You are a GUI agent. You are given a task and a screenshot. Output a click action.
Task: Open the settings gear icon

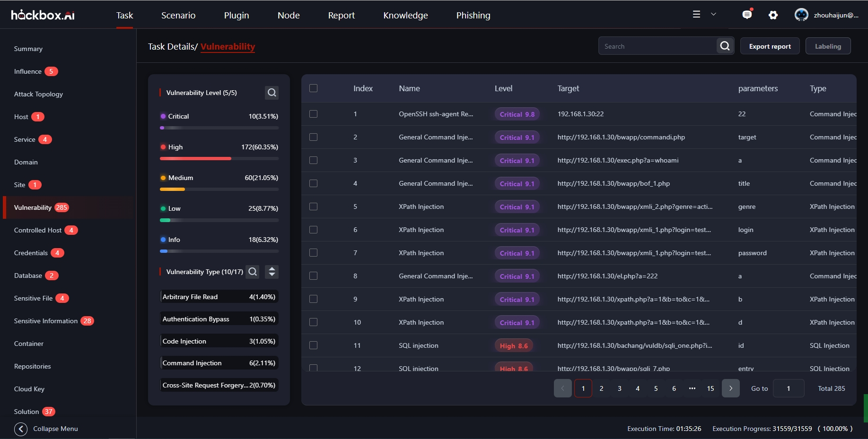click(x=773, y=15)
